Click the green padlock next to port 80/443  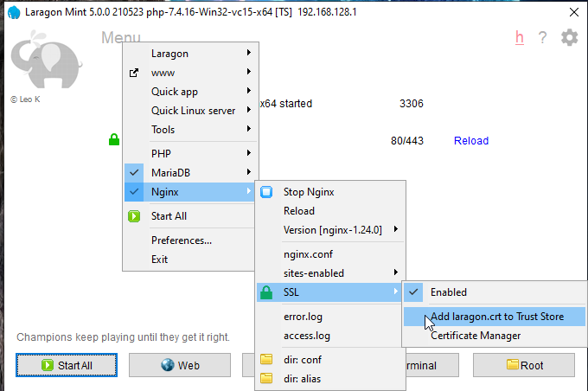click(114, 140)
